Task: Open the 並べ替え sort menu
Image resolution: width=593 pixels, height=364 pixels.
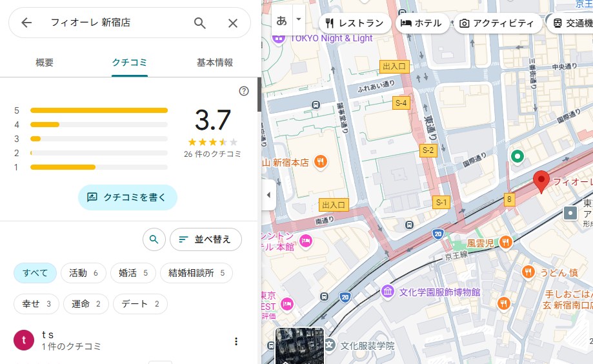Action: (205, 239)
